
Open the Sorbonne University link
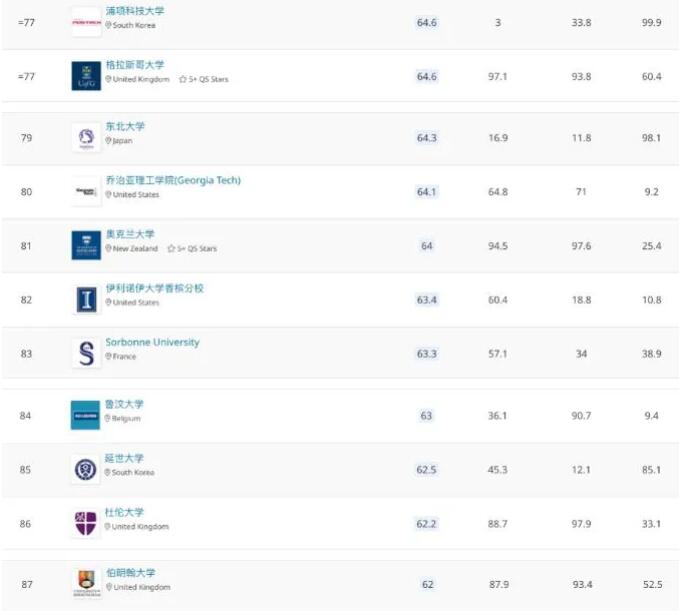[x=152, y=342]
